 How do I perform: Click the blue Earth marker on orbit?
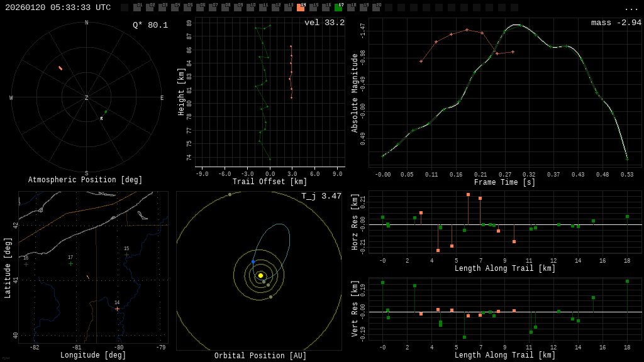pos(253,261)
